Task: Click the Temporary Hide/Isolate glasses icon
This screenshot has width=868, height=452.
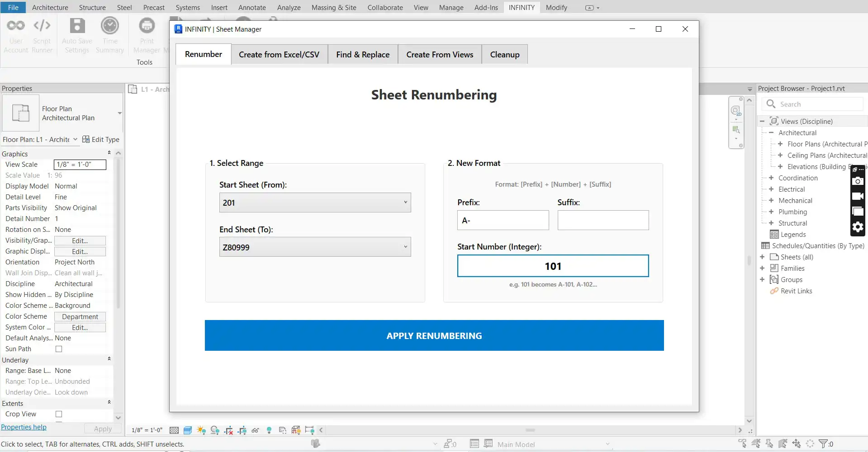Action: click(x=256, y=430)
